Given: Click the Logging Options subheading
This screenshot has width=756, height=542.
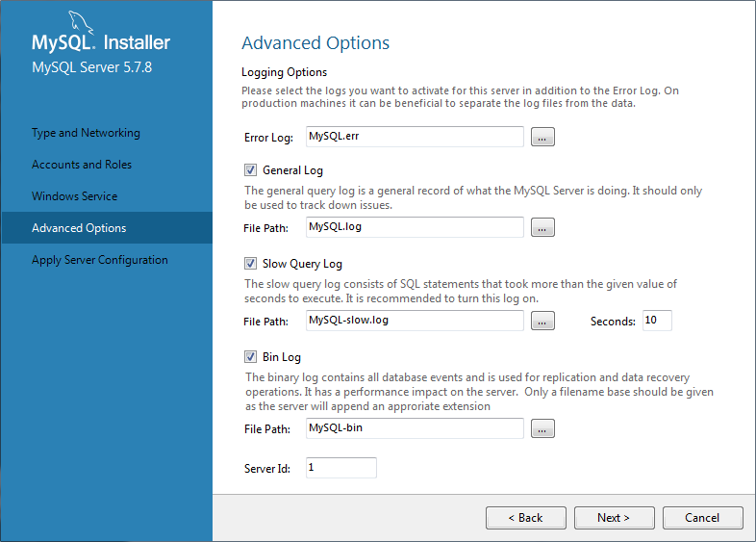Looking at the screenshot, I should [284, 72].
